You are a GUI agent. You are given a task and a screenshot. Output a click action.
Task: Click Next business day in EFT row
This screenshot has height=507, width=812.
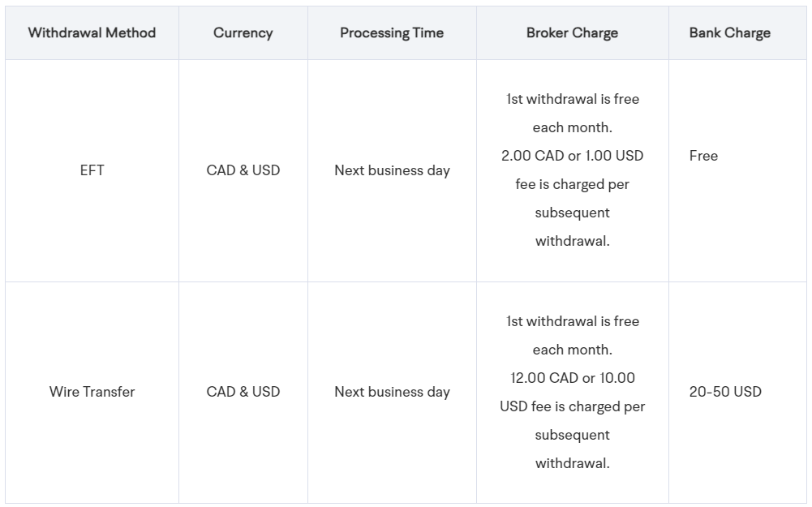click(392, 170)
